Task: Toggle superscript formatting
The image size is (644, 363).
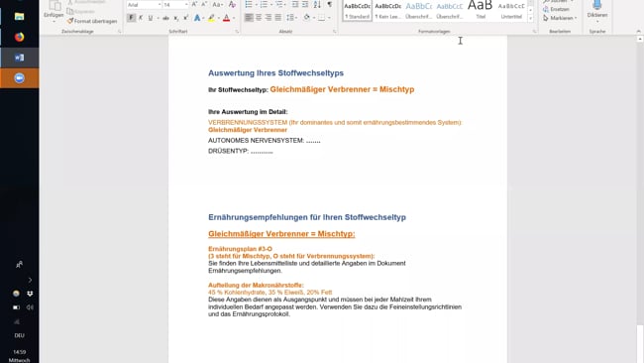Action: click(185, 18)
